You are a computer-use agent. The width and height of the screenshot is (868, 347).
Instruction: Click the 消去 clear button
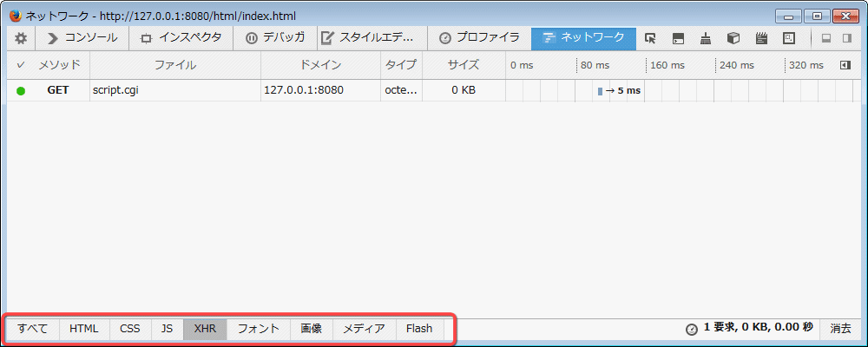click(x=840, y=329)
